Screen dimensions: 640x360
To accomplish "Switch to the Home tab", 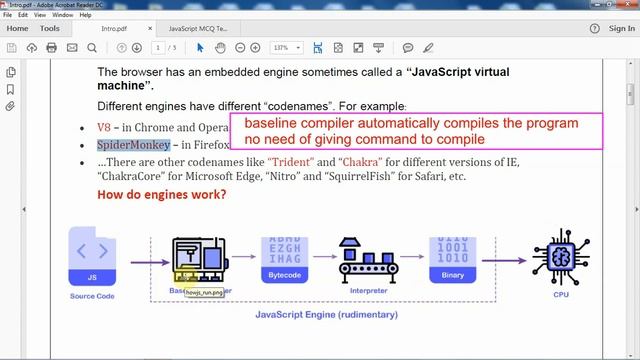I will (17, 29).
